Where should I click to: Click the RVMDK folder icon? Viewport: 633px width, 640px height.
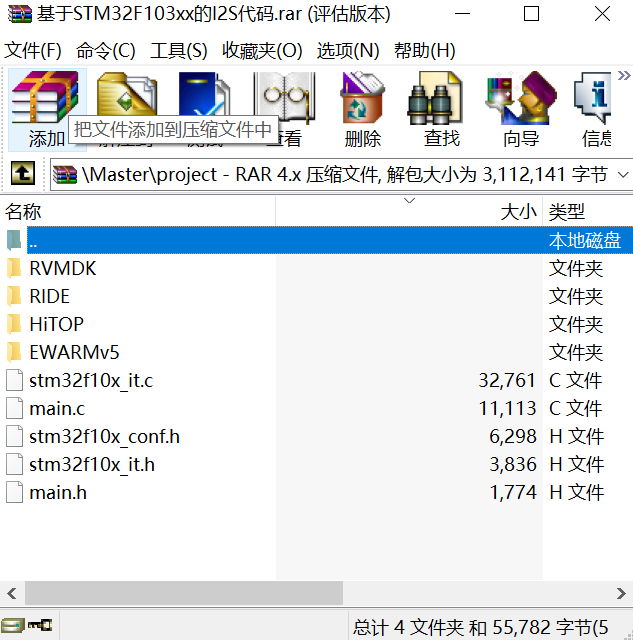point(14,268)
